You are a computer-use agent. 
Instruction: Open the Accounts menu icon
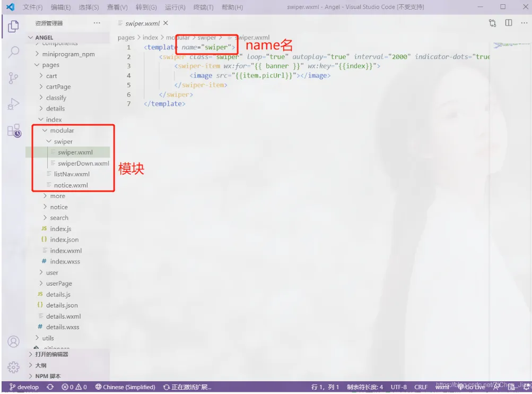[x=13, y=341]
